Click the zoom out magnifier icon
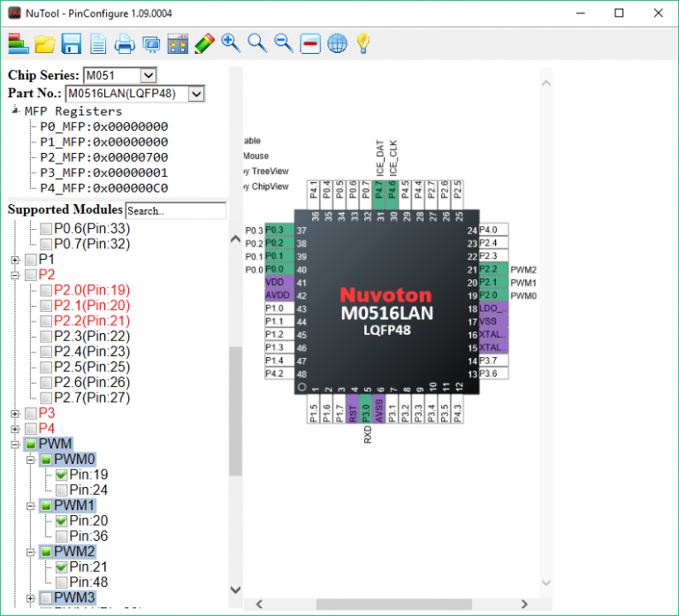 [x=284, y=43]
